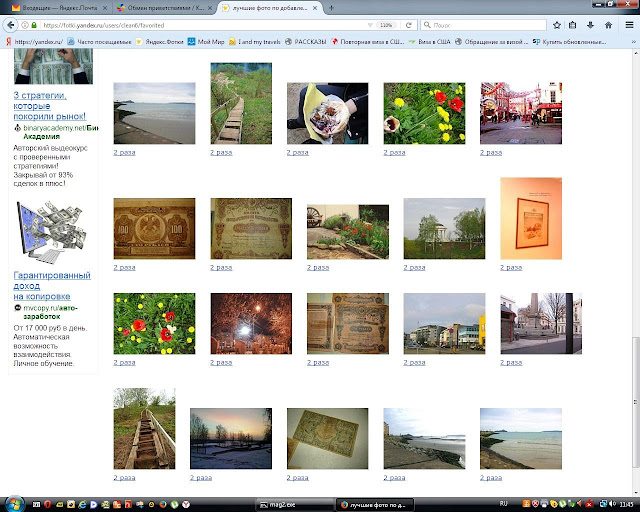Launch Internet Explorer from the quick launch

point(82,505)
